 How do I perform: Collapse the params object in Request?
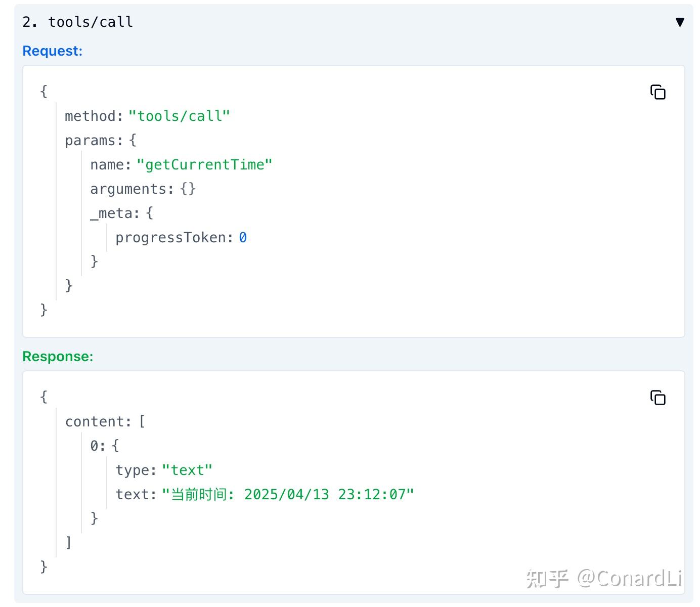click(x=91, y=140)
